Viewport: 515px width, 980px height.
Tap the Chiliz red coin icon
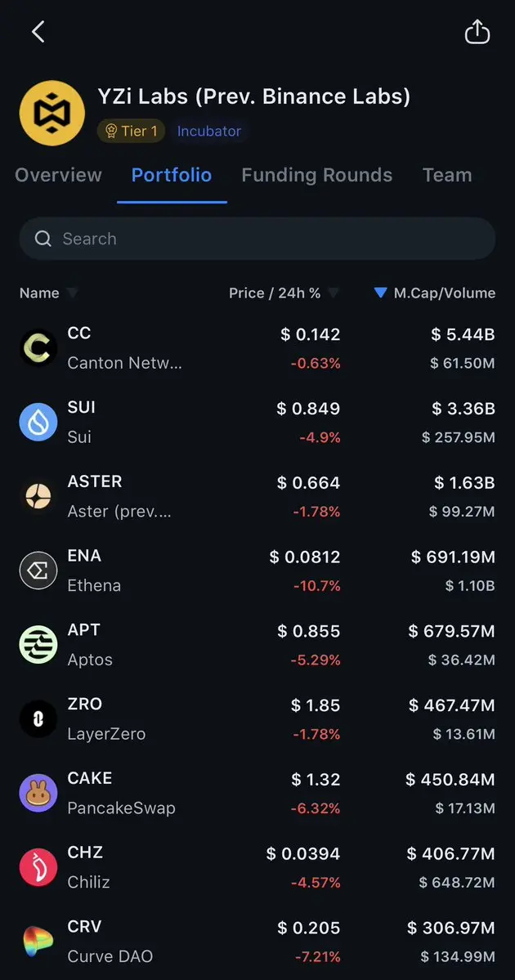coord(38,867)
